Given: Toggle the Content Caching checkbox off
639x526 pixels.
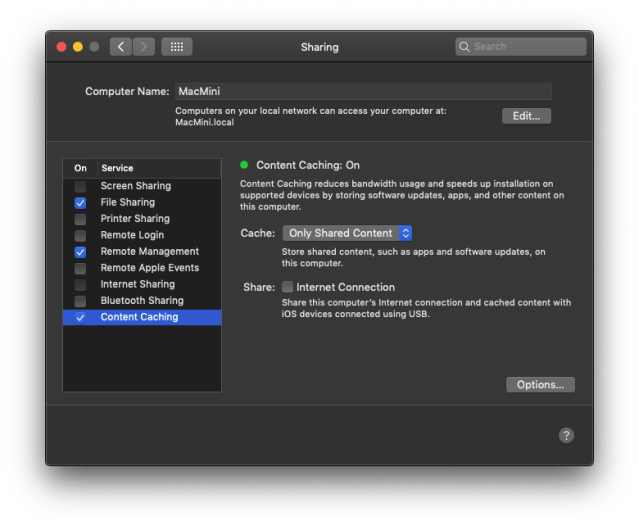Looking at the screenshot, I should click(x=80, y=317).
